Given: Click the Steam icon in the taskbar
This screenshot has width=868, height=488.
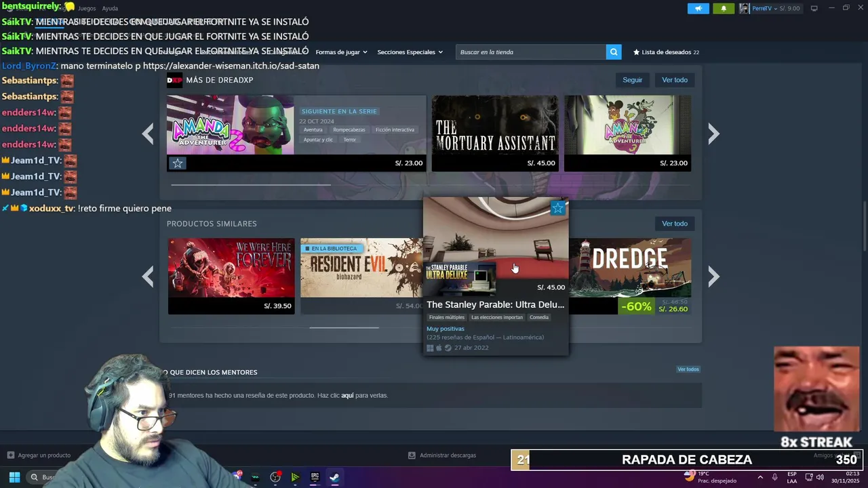Looking at the screenshot, I should pos(334,477).
